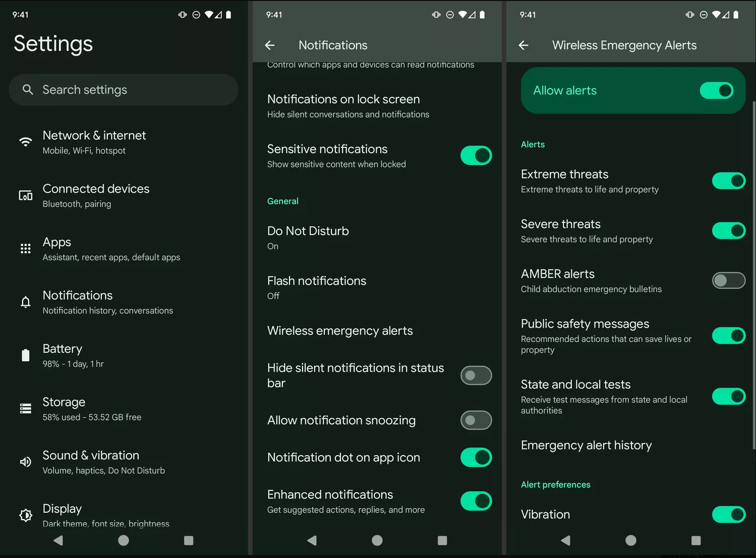
Task: Tap the Sound & vibration speaker icon
Action: point(25,462)
